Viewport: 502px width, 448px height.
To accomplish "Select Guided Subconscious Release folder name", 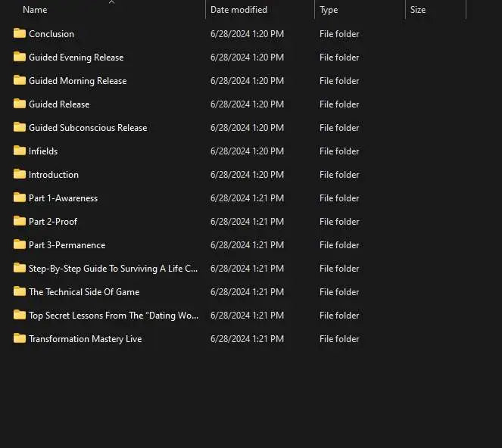I will [x=88, y=128].
